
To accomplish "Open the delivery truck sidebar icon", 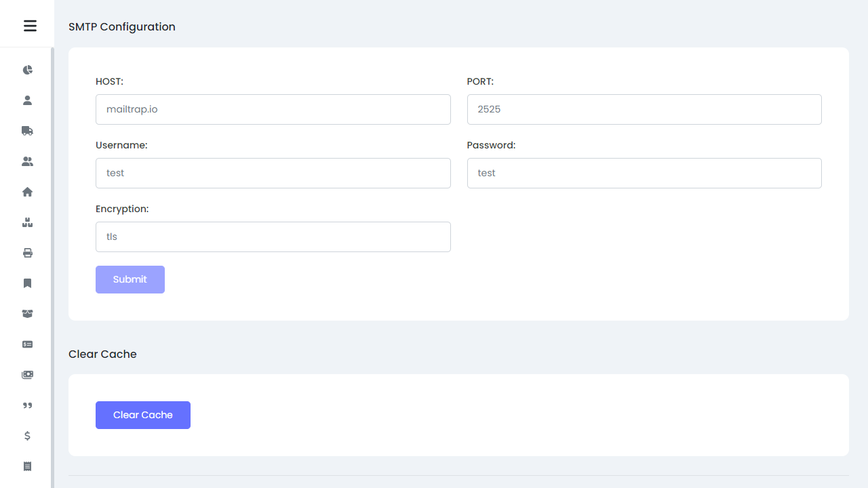I will pyautogui.click(x=27, y=131).
